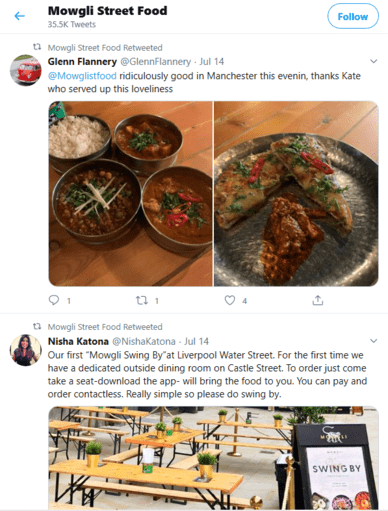View the grilled dish on metal plate photo
388x511 pixels.
point(296,194)
